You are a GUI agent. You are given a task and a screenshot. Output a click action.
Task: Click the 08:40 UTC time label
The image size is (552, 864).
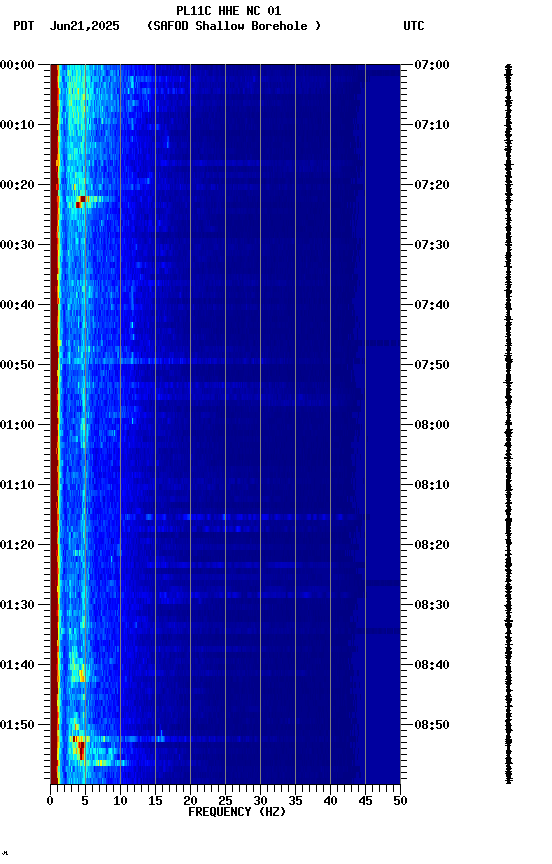click(x=432, y=666)
